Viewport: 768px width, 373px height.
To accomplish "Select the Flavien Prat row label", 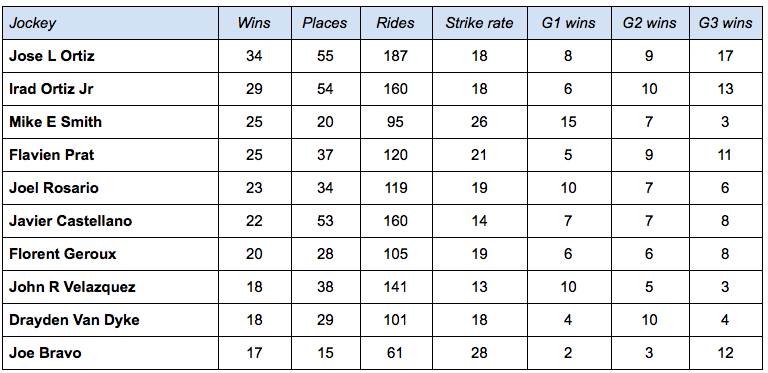I will 111,155.
